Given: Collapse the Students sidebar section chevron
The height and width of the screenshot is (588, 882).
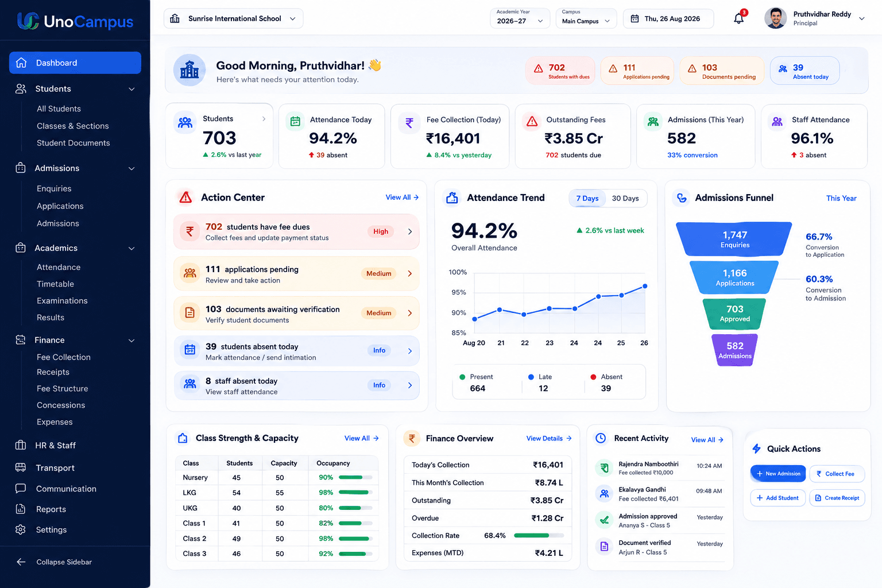Looking at the screenshot, I should click(131, 89).
